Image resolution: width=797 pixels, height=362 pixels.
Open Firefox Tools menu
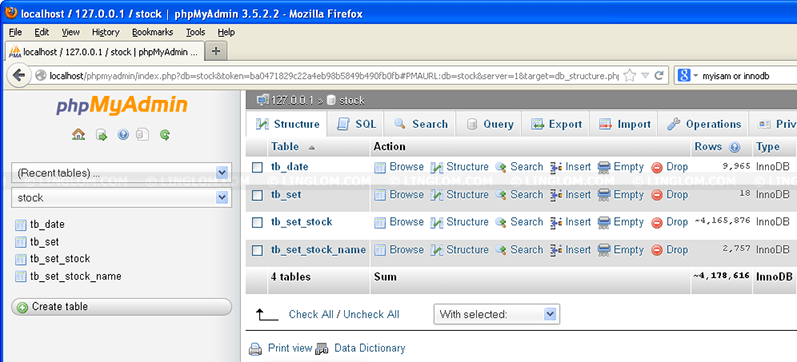point(196,32)
